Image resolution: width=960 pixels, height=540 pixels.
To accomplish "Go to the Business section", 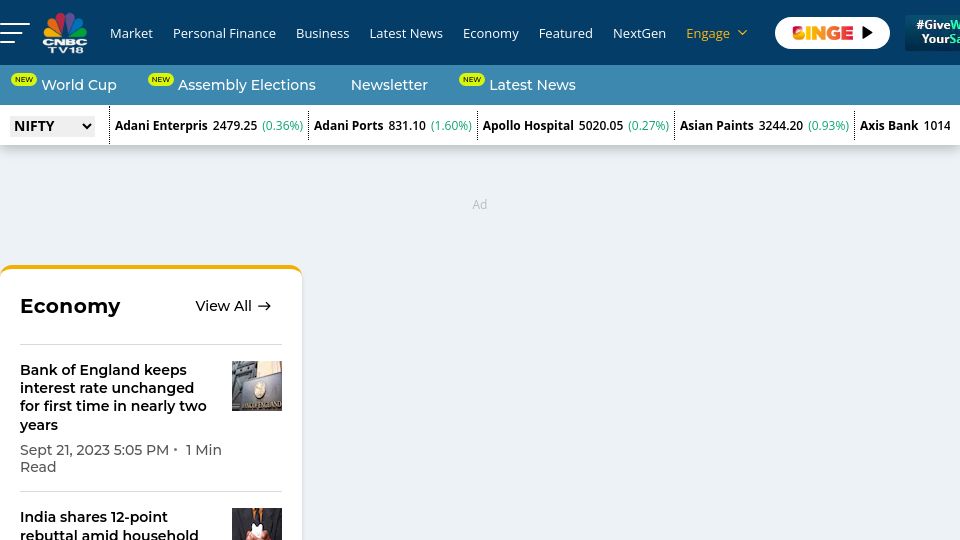I will coord(323,33).
